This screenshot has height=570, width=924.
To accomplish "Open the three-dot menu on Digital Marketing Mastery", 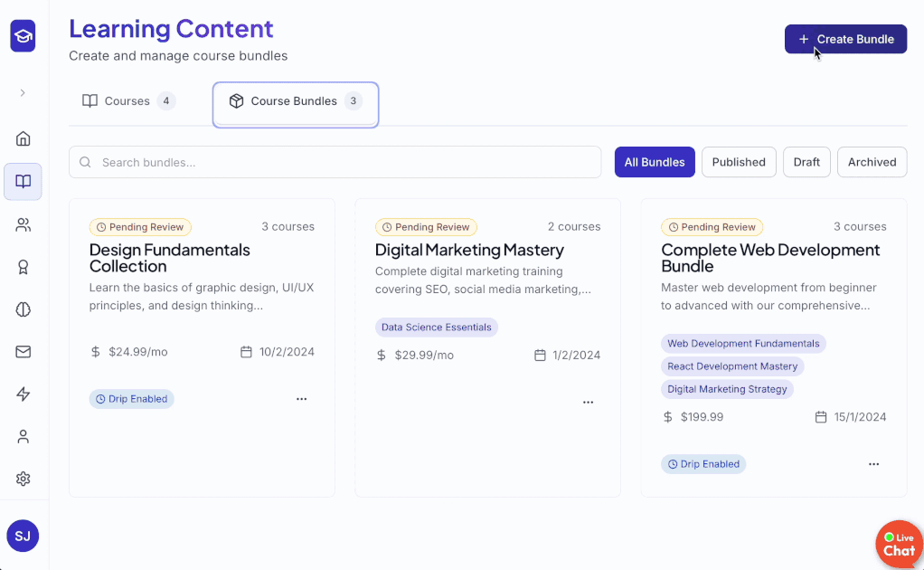I will [588, 402].
